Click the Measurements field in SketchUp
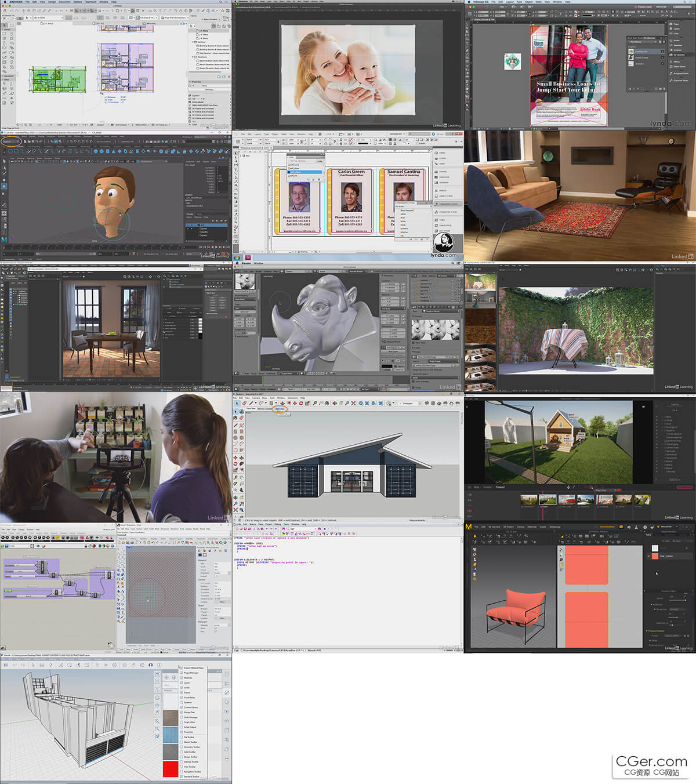696x784 pixels. point(445,520)
